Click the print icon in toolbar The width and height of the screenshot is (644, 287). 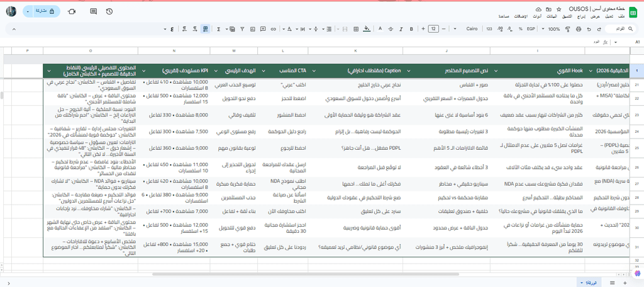click(x=578, y=29)
